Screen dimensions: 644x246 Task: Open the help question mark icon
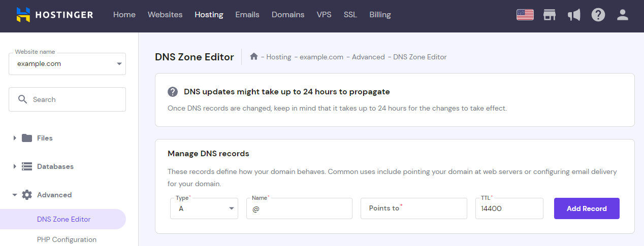coord(598,15)
